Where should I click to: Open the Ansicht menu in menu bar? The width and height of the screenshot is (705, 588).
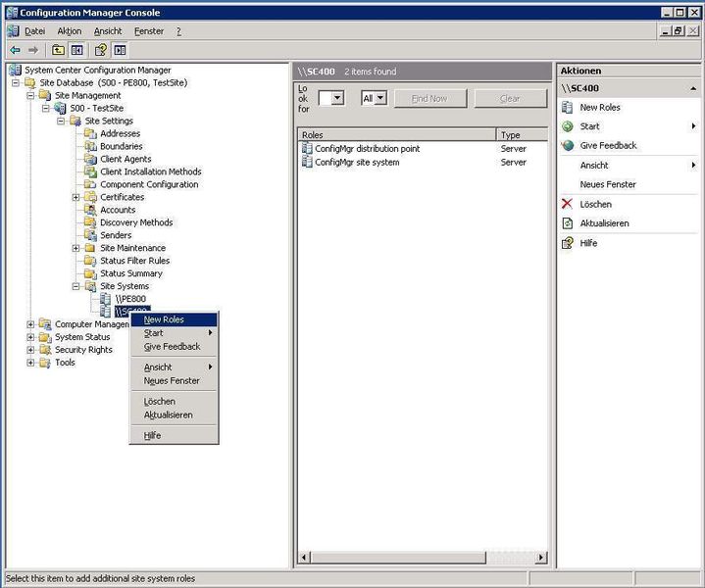pos(108,31)
